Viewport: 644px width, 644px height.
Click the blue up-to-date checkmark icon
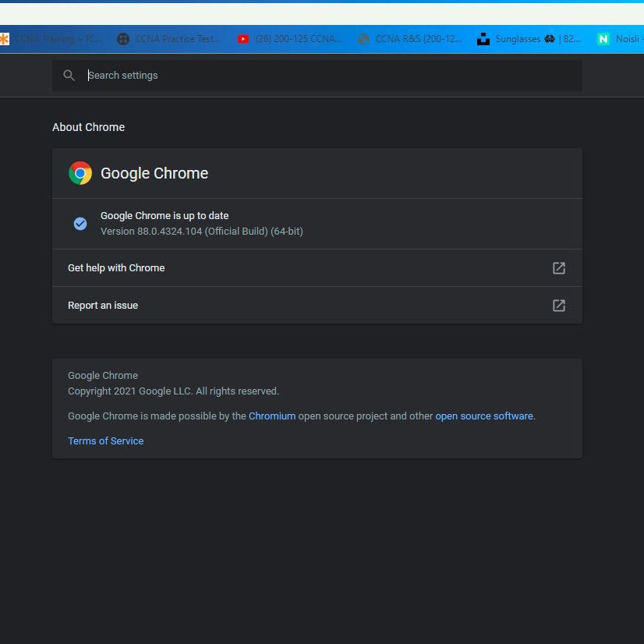pyautogui.click(x=80, y=224)
